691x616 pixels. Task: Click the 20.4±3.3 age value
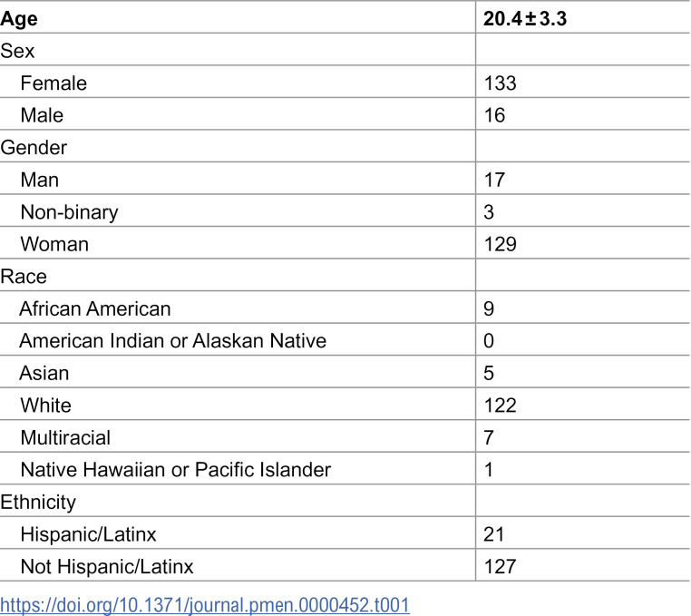525,19
